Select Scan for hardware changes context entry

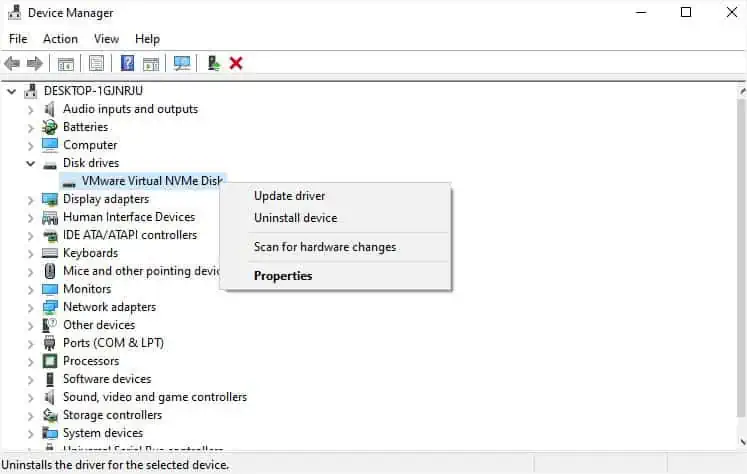(x=325, y=247)
